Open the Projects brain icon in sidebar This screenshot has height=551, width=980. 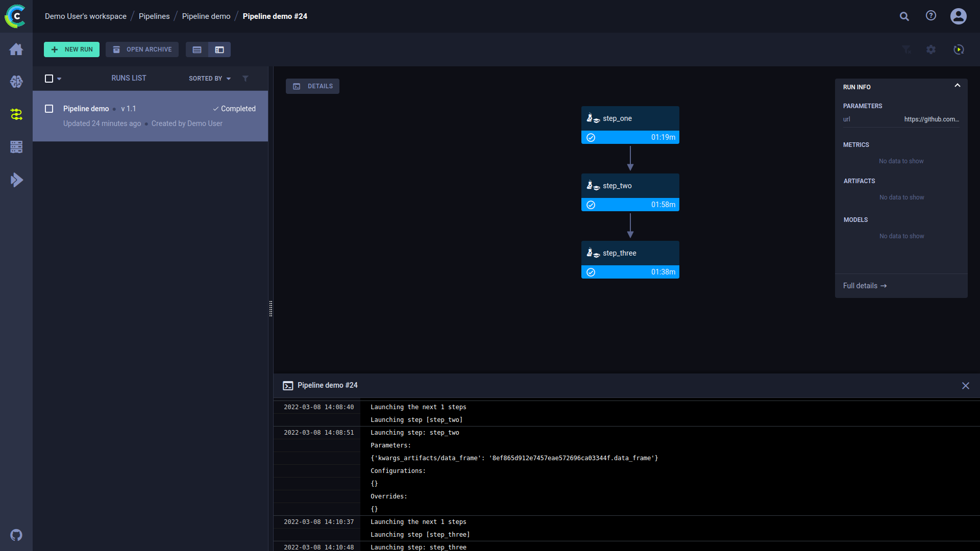[16, 82]
